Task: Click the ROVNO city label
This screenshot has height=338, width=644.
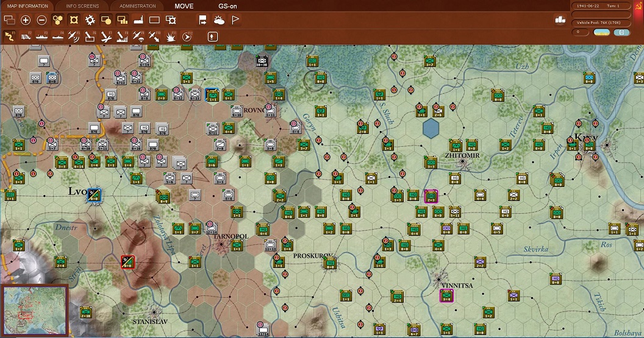Action: coord(255,110)
